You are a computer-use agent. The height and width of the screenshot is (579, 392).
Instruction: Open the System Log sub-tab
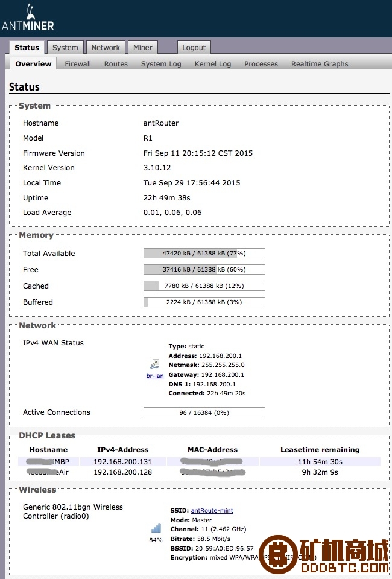point(161,64)
